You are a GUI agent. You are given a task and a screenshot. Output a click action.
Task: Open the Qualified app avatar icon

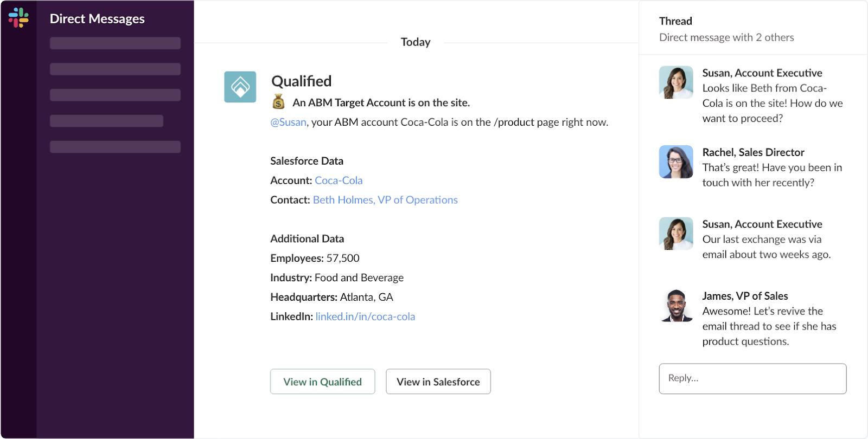click(x=240, y=87)
